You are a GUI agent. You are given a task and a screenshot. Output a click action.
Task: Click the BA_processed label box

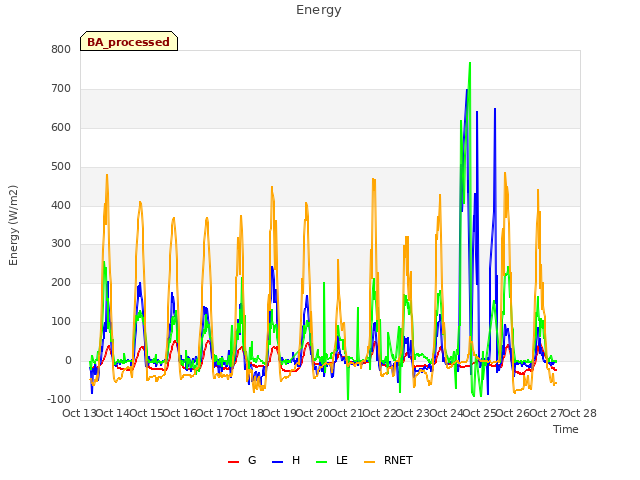pos(129,41)
